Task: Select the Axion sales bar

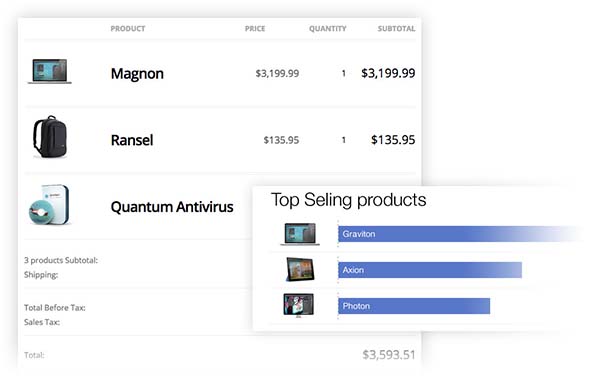Action: pyautogui.click(x=430, y=270)
